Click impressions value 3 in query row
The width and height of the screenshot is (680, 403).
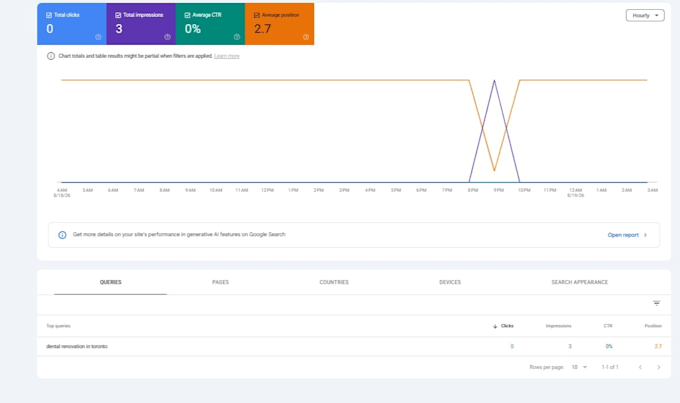pyautogui.click(x=570, y=347)
